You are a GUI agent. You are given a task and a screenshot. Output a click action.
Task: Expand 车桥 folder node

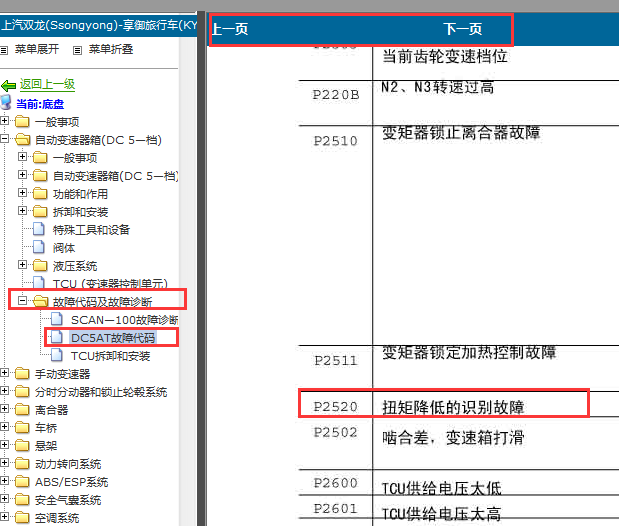pos(4,426)
